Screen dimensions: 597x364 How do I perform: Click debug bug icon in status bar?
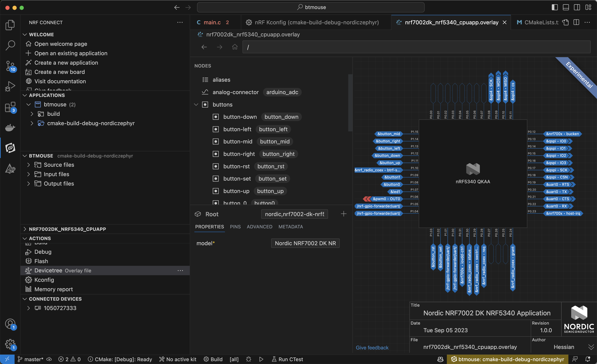pyautogui.click(x=249, y=359)
